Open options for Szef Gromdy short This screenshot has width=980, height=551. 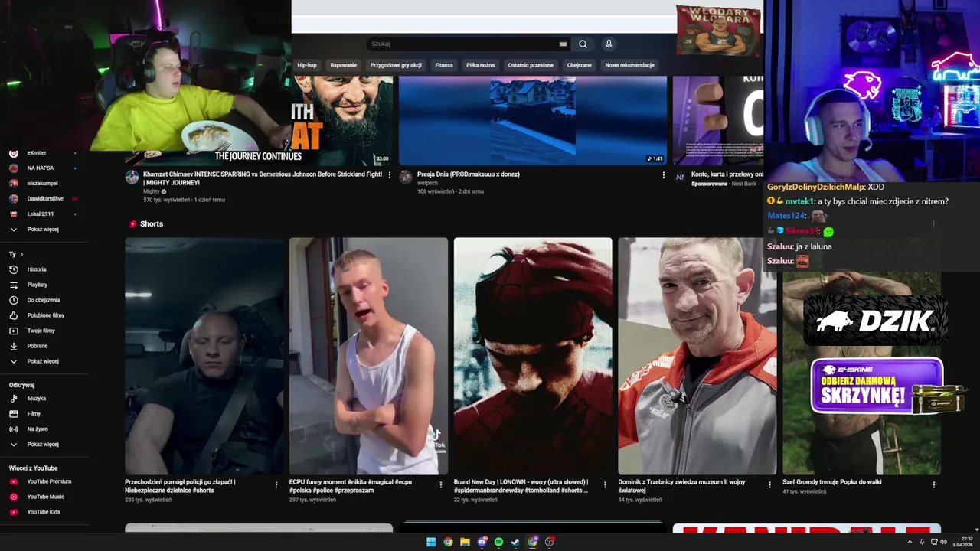click(934, 484)
